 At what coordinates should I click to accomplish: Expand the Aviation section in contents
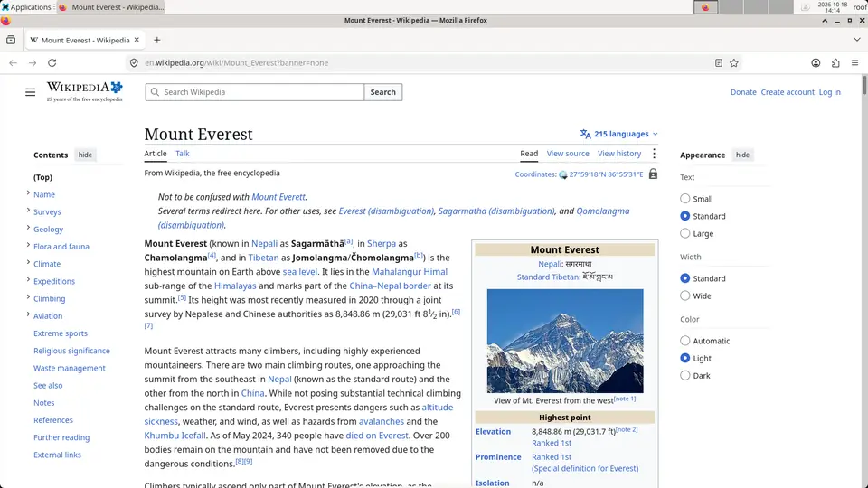[28, 314]
